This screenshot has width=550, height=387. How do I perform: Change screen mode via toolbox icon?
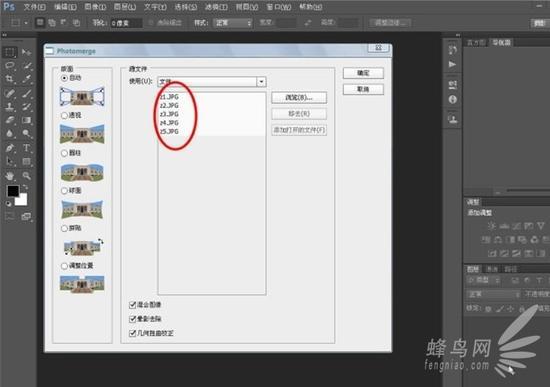[x=27, y=216]
